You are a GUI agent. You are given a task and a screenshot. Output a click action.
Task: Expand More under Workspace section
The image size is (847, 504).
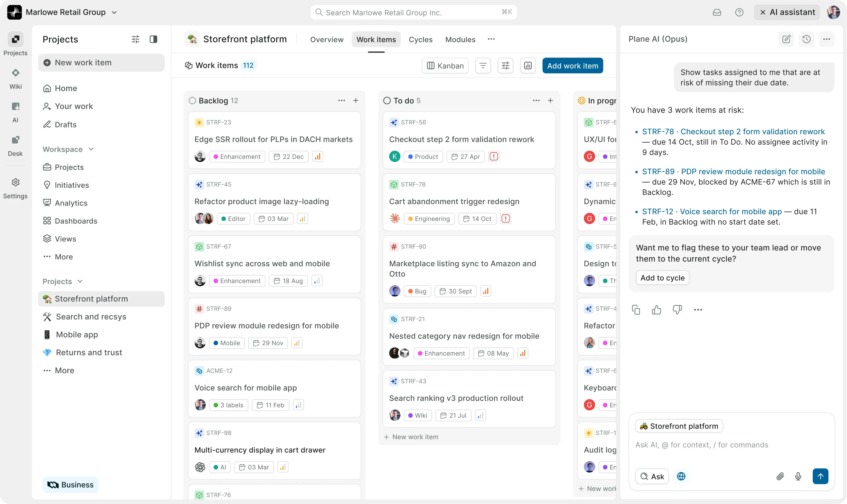click(x=58, y=257)
